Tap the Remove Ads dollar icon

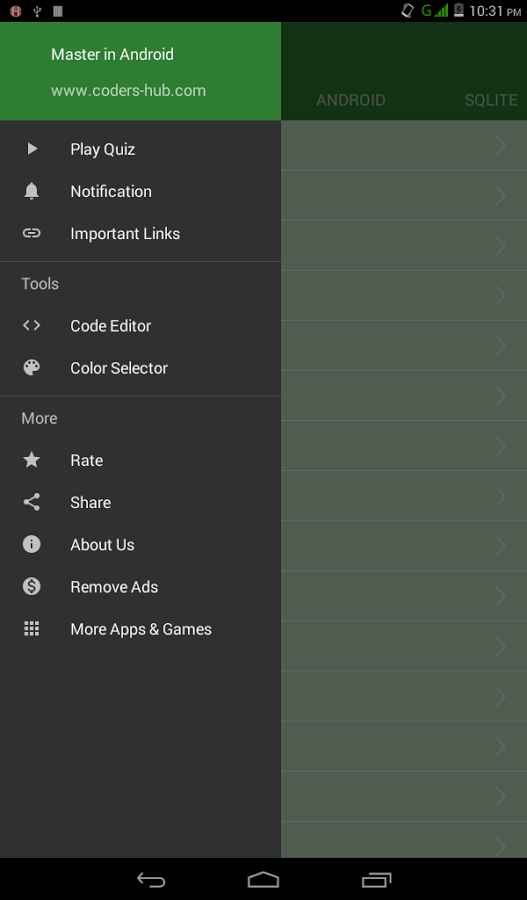[32, 587]
